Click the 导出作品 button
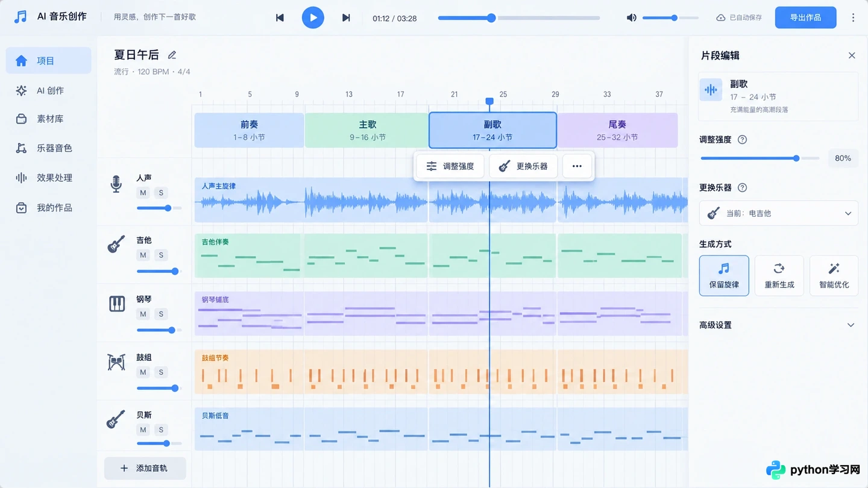The image size is (868, 488). [806, 17]
